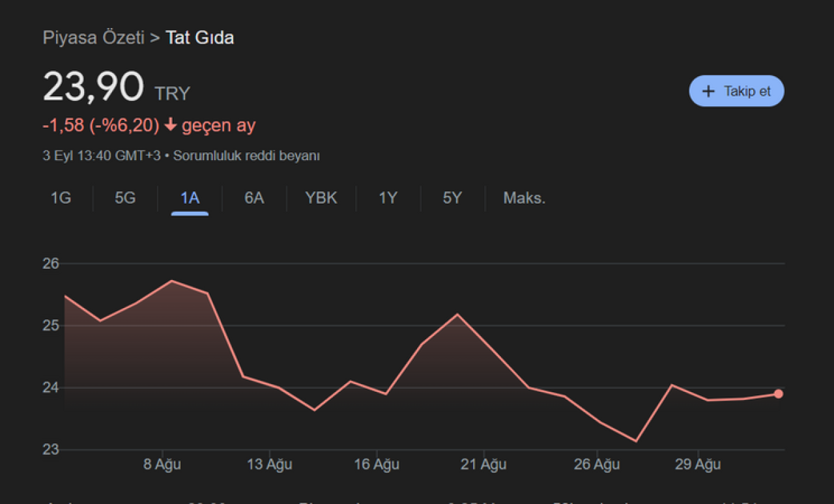
Task: Click the 13 Ağu date axis label
Action: (270, 465)
